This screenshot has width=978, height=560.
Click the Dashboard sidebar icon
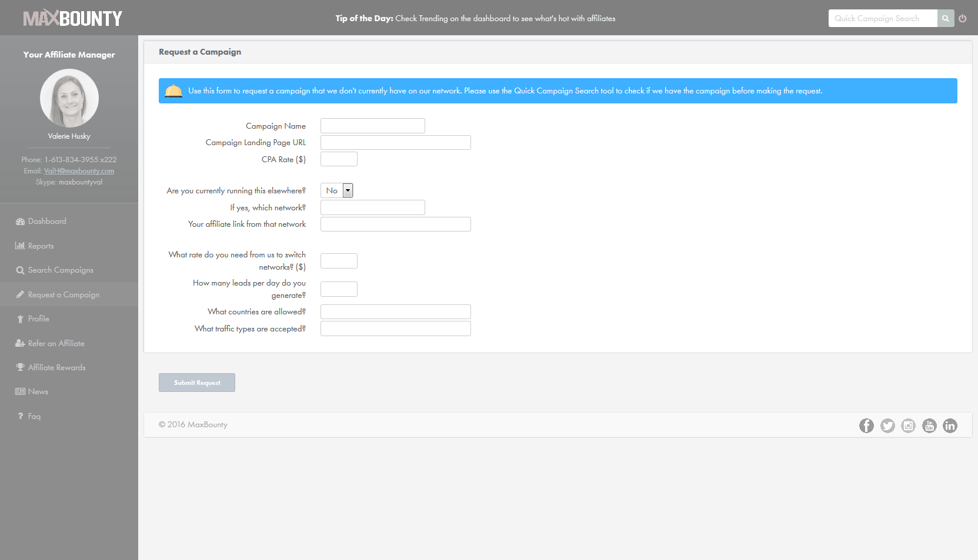pyautogui.click(x=20, y=222)
